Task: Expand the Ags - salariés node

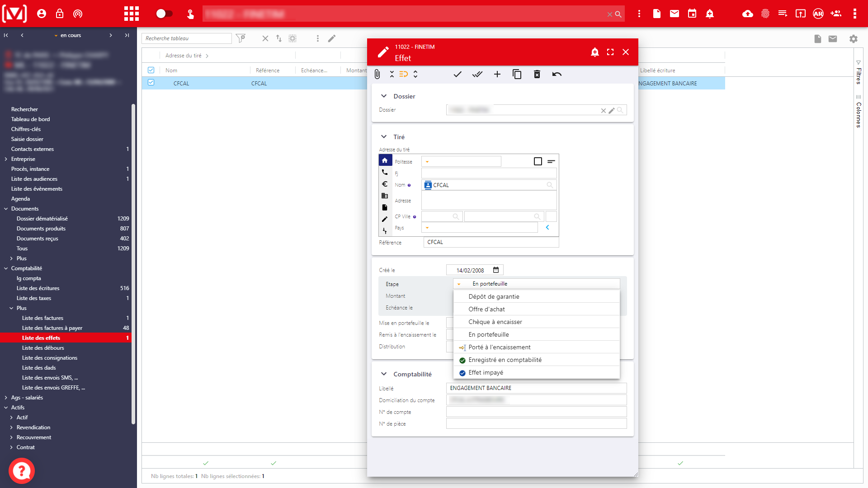Action: [6, 398]
